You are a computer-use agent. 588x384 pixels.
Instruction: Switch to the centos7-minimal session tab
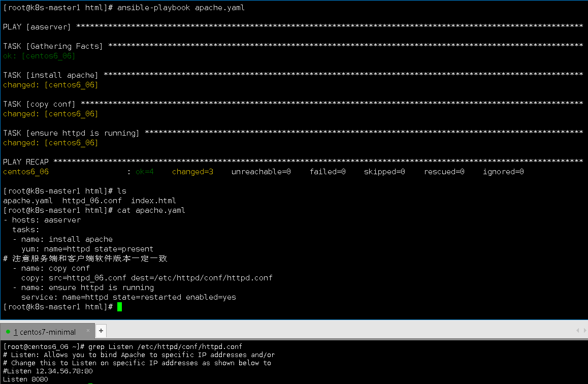tap(47, 332)
